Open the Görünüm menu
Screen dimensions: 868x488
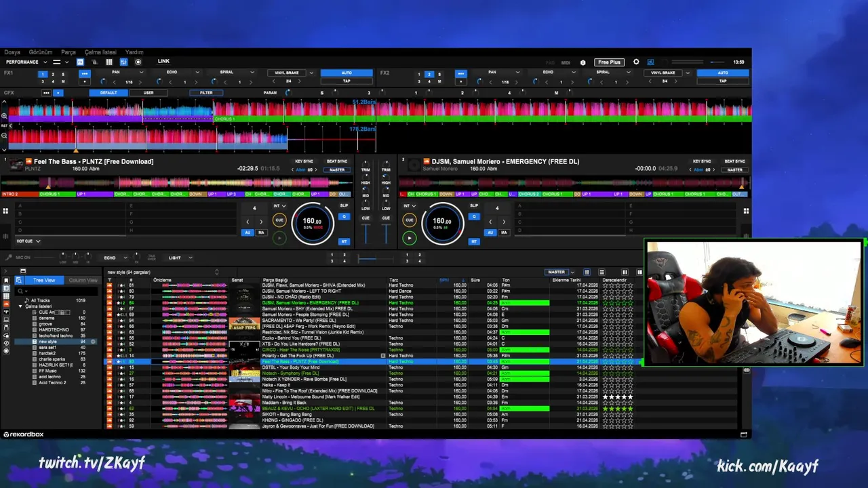41,52
